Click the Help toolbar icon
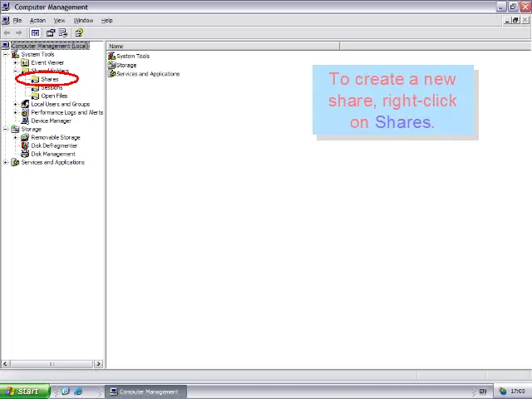Image resolution: width=532 pixels, height=399 pixels. tap(79, 33)
